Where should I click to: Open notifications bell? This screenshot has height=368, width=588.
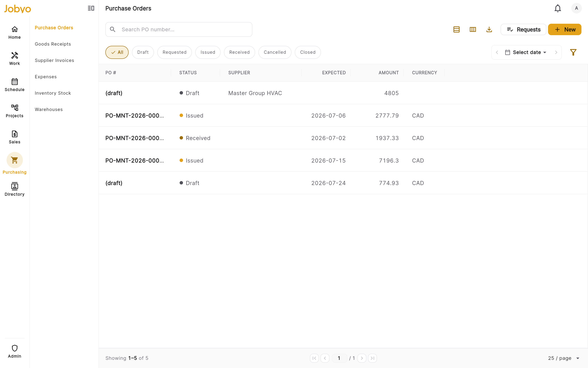(558, 8)
